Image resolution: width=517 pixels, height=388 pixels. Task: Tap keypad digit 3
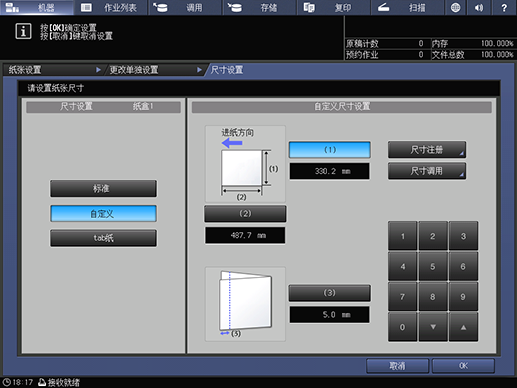tap(463, 236)
